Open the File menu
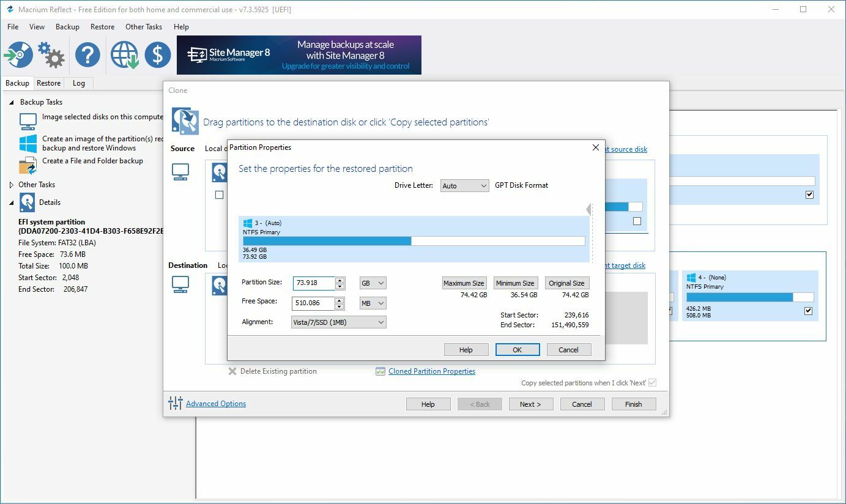The height and width of the screenshot is (504, 846). (x=13, y=27)
